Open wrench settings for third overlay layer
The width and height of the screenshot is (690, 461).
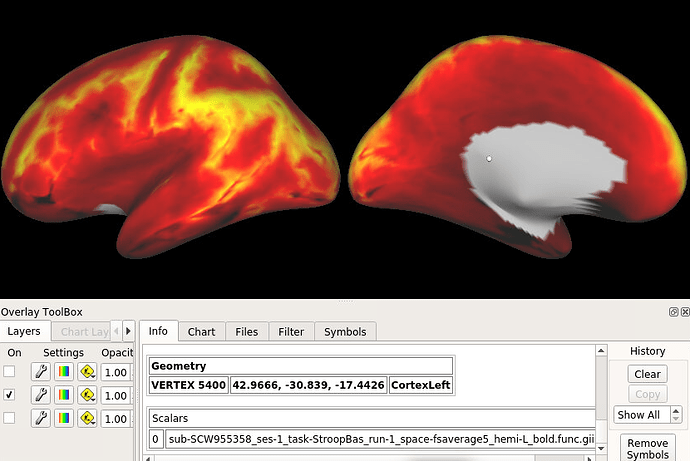point(41,419)
